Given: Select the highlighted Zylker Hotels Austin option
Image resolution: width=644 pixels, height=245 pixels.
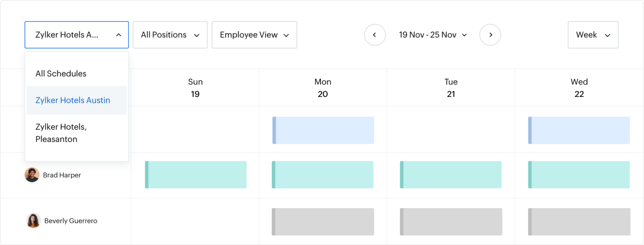Looking at the screenshot, I should click(x=73, y=100).
